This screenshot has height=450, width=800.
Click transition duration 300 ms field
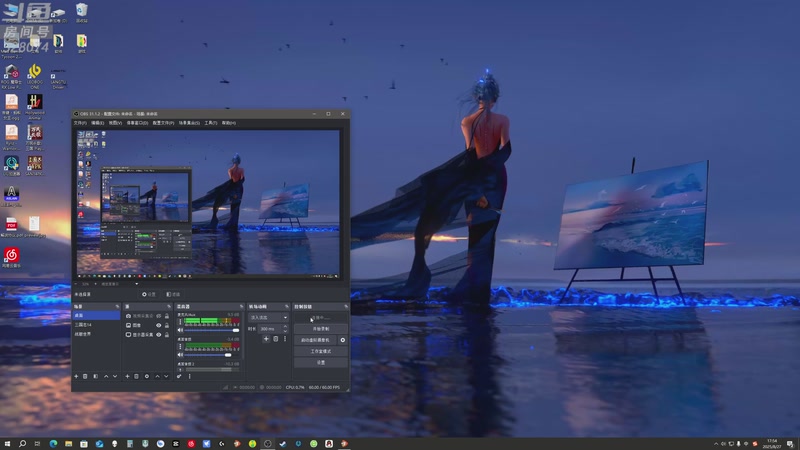point(271,329)
